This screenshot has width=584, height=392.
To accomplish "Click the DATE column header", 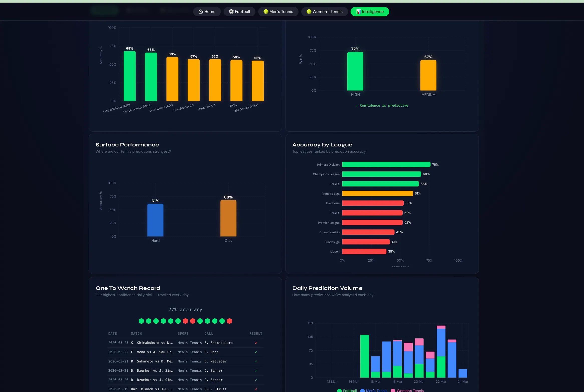I will click(112, 334).
